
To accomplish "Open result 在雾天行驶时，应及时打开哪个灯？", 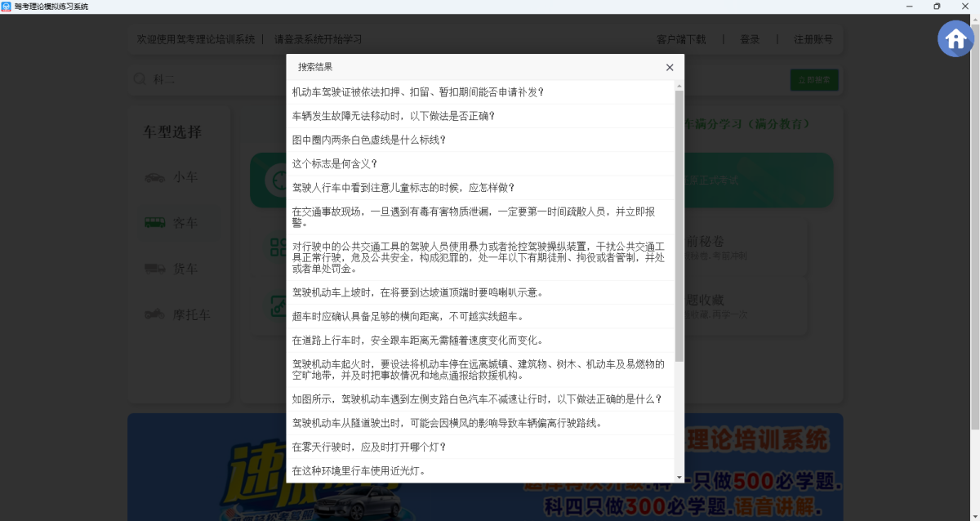I will click(x=369, y=448).
